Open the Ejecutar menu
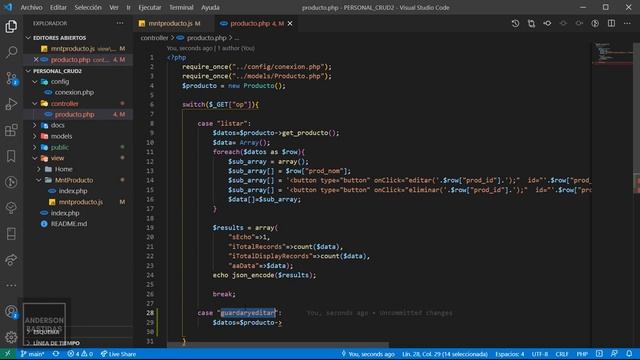The height and width of the screenshot is (360, 640). pos(150,7)
